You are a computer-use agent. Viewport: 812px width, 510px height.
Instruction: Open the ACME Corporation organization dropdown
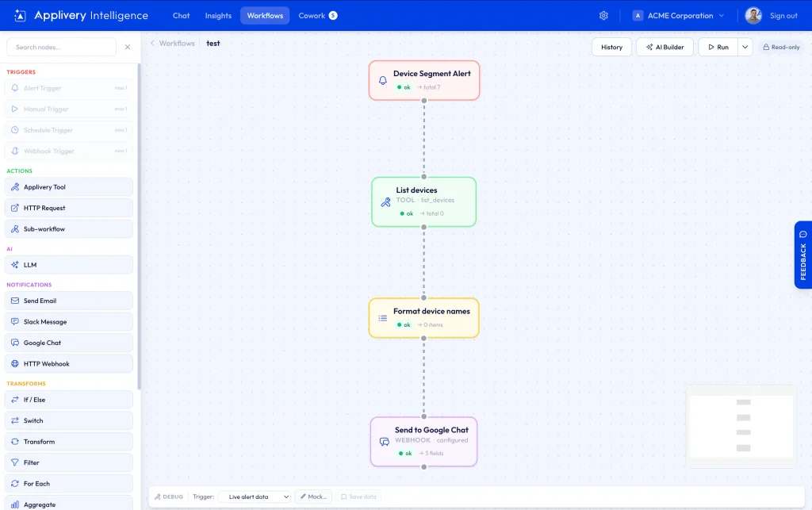pyautogui.click(x=679, y=16)
